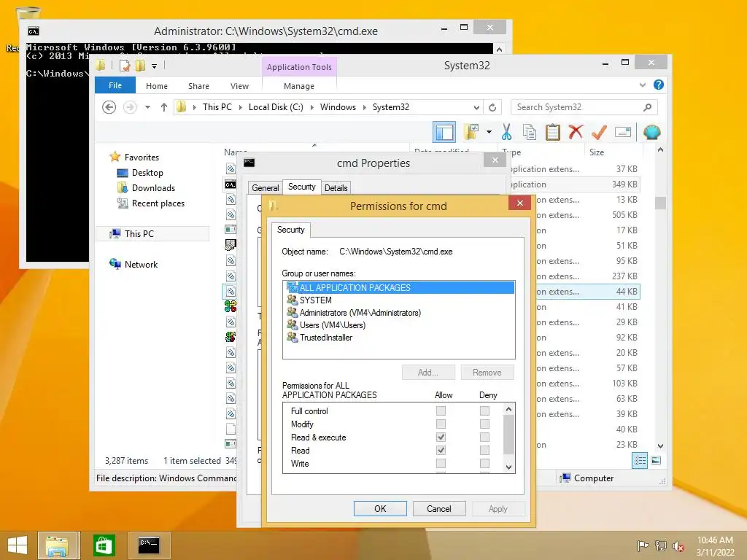Open the Store taskbar icon
747x560 pixels.
pyautogui.click(x=104, y=545)
